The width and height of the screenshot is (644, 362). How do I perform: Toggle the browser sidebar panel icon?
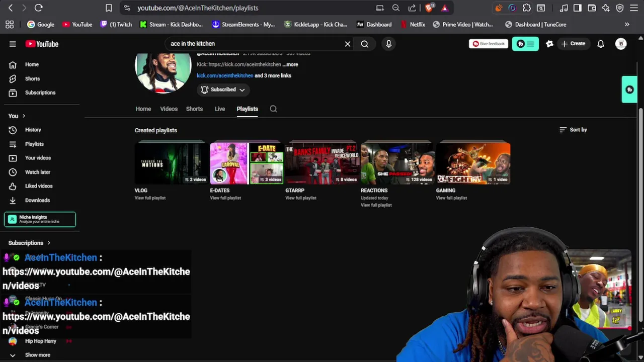coord(578,8)
